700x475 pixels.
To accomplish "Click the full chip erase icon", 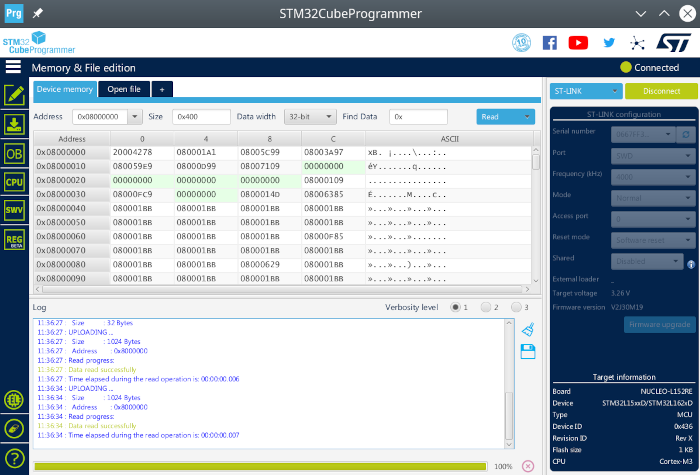I will tap(14, 429).
